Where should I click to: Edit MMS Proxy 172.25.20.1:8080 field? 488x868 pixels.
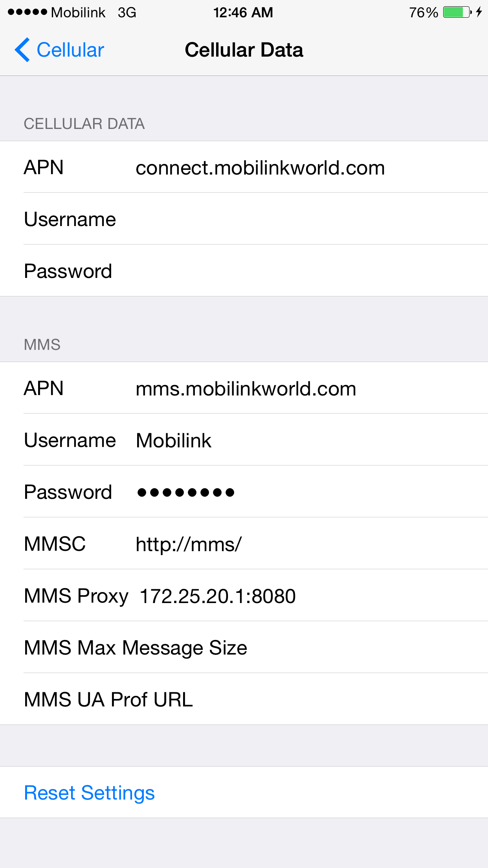[244, 596]
